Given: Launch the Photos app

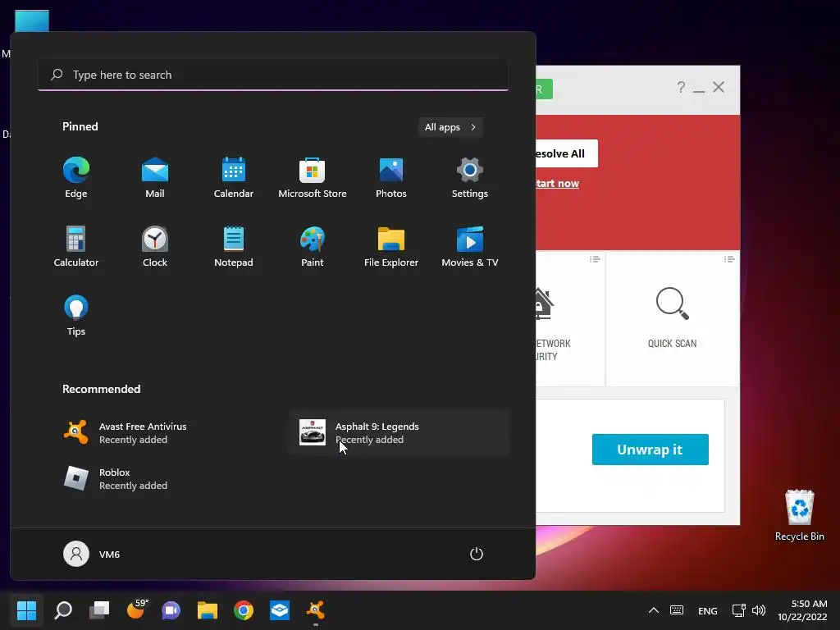Looking at the screenshot, I should point(391,178).
